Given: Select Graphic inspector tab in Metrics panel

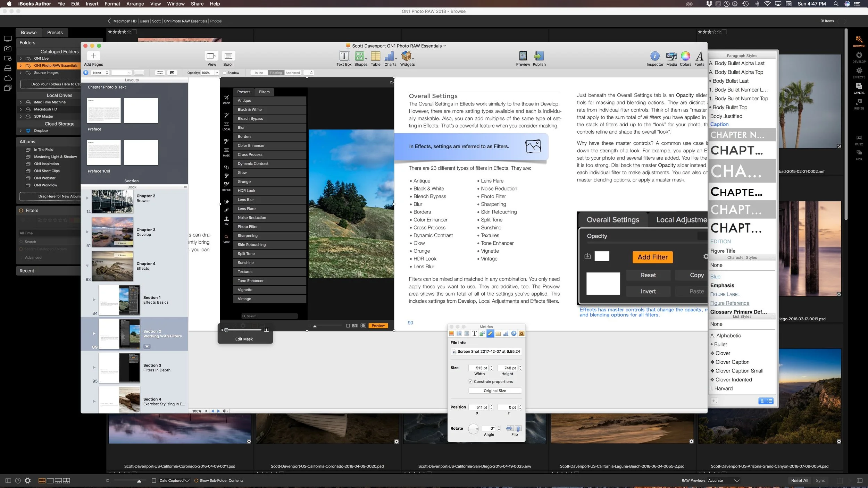Looking at the screenshot, I should (482, 334).
